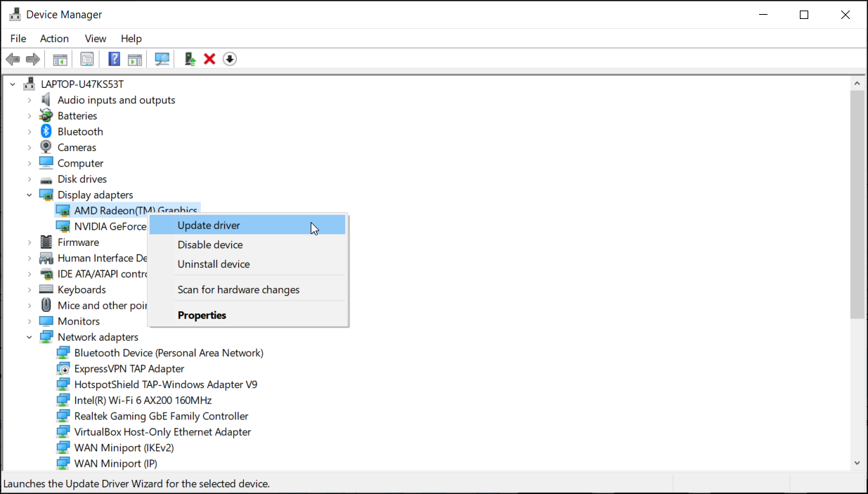Click the Help toolbar icon

click(114, 58)
